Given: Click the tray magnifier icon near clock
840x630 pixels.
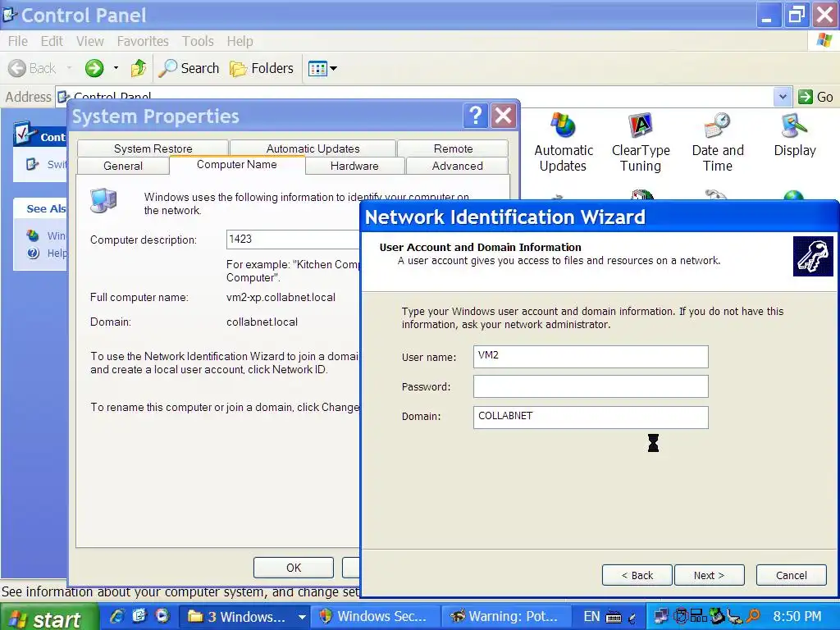Looking at the screenshot, I should [x=753, y=617].
